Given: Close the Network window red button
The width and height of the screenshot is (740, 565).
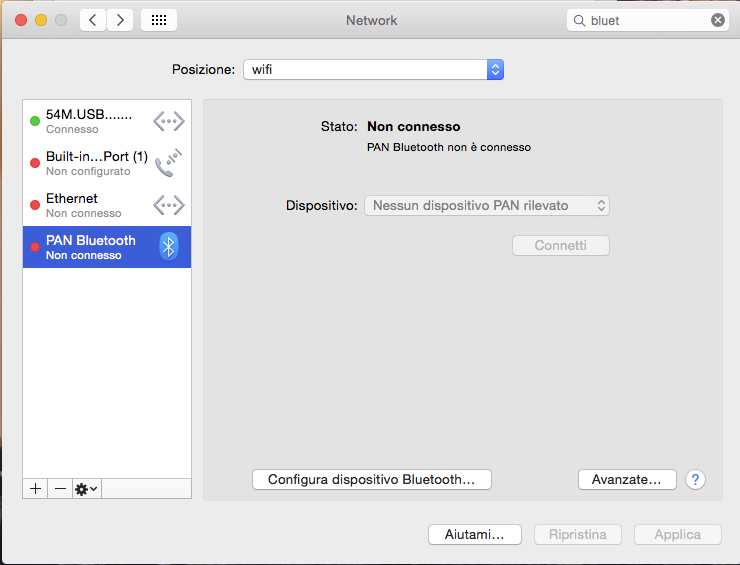Looking at the screenshot, I should [x=21, y=20].
